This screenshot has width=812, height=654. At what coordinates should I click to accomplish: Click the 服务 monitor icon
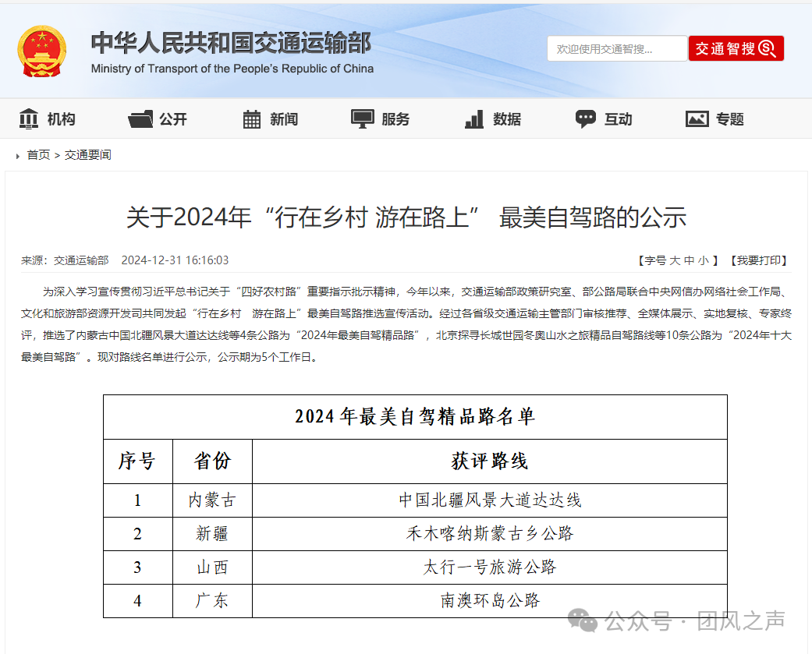click(363, 119)
